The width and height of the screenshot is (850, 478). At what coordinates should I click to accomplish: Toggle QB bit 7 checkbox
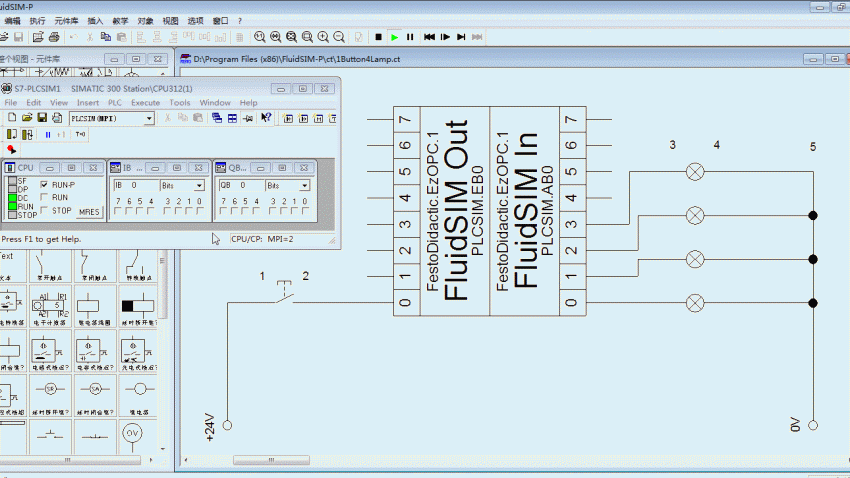223,211
